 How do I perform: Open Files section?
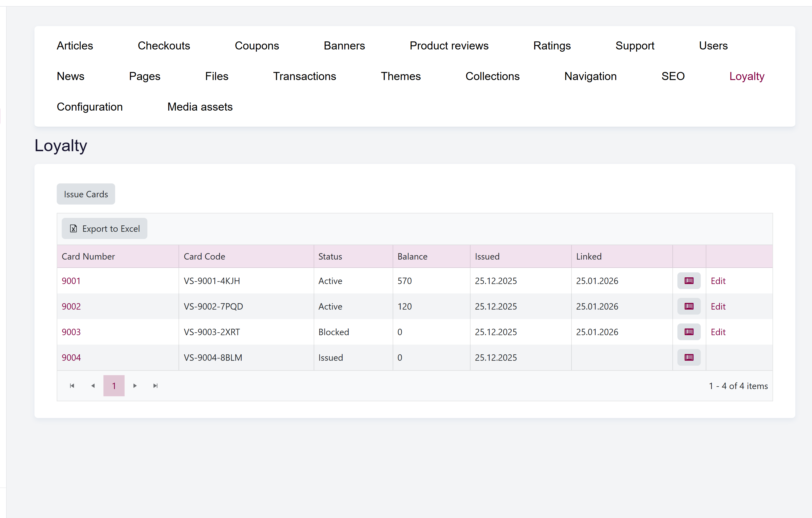217,76
